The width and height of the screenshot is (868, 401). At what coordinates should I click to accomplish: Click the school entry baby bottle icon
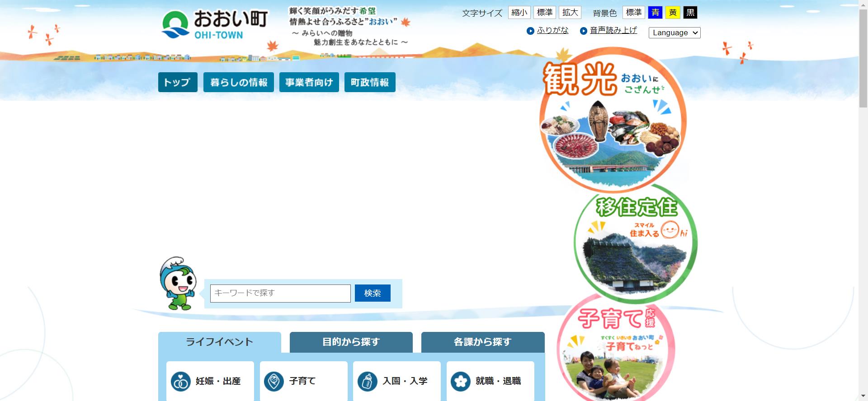pos(367,382)
